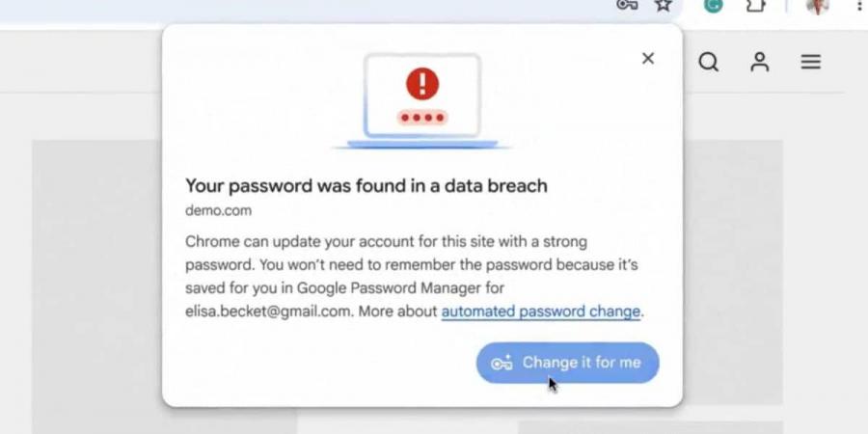Open the Chrome profile avatar
Image resolution: width=868 pixels, height=434 pixels.
click(x=817, y=6)
